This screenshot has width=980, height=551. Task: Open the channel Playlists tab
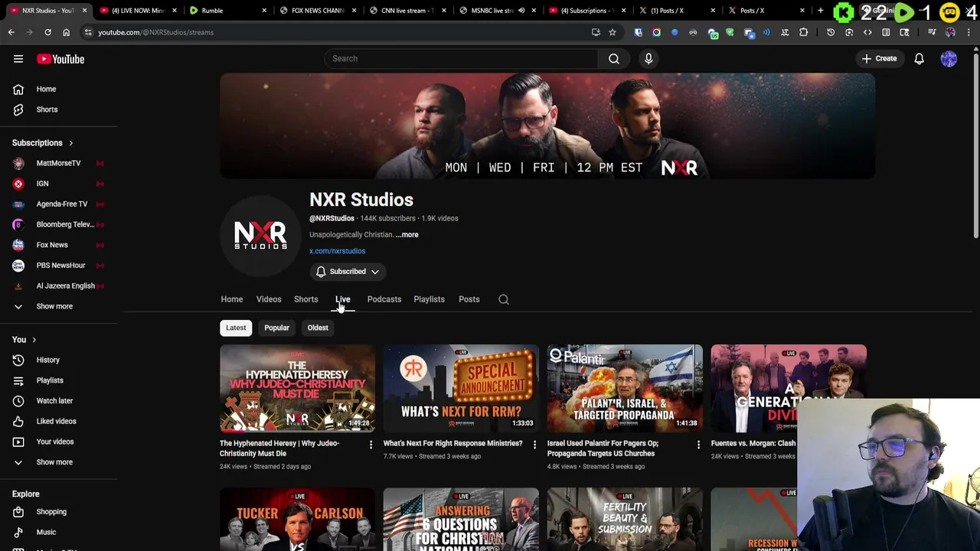pos(429,299)
